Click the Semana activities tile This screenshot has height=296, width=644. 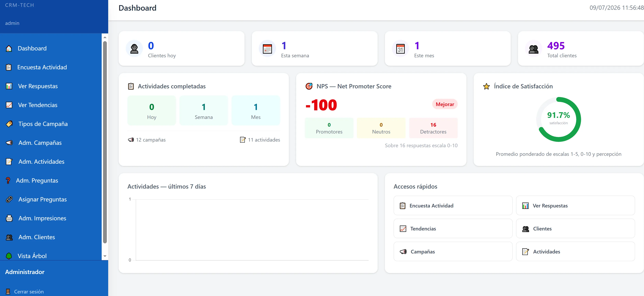[204, 110]
